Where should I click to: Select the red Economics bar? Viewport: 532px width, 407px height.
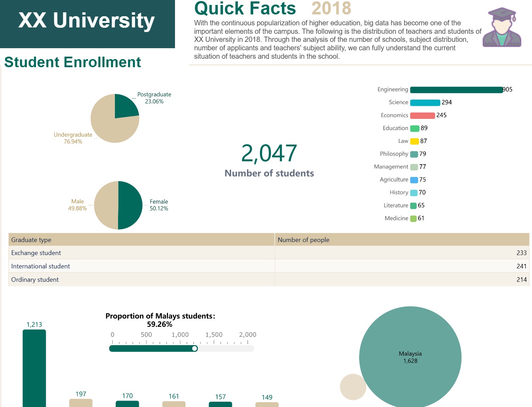click(422, 115)
